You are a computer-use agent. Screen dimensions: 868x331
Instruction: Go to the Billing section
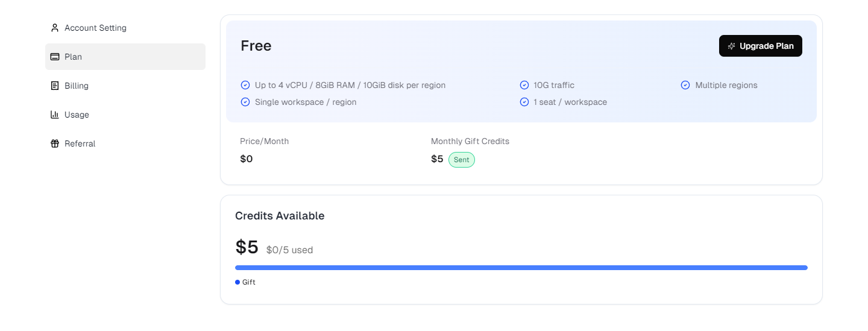125,86
